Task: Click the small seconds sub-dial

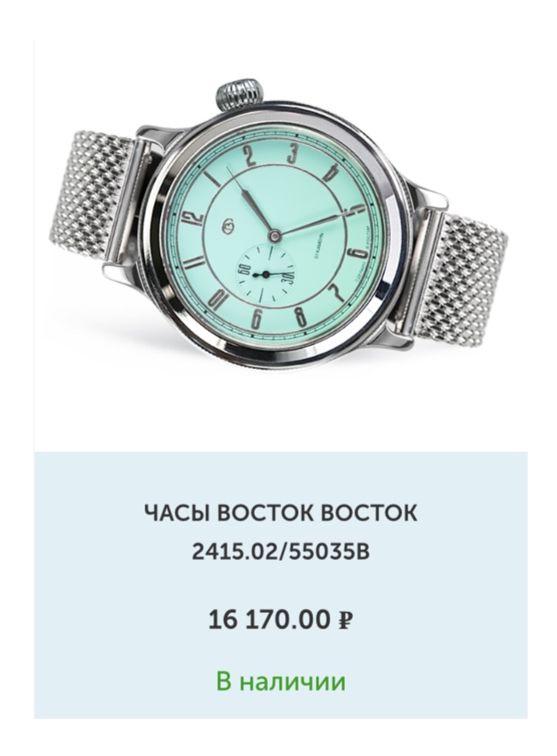Action: point(264,273)
